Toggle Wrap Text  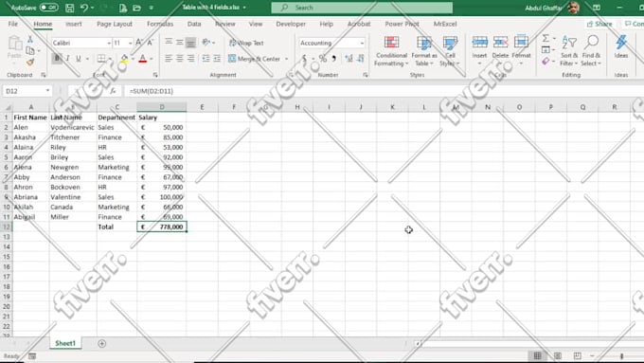(246, 43)
